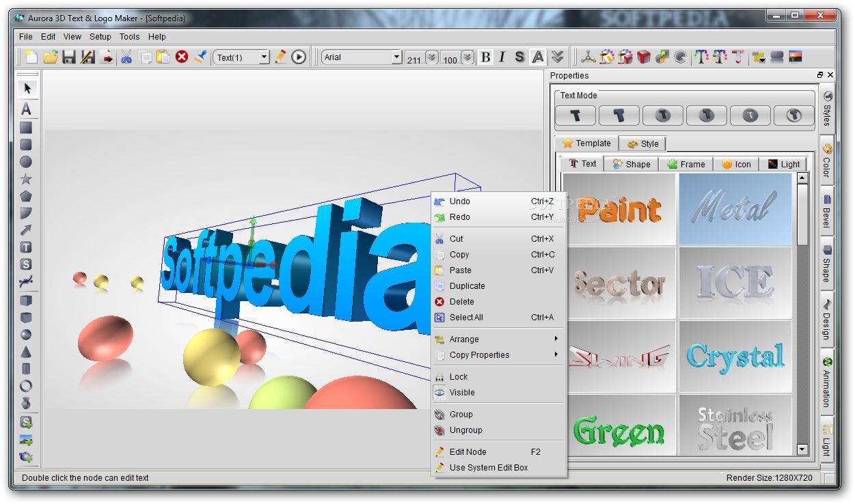Click the 3D axis gizmo toolbar icon
Screen dimensions: 855x504
tap(588, 57)
